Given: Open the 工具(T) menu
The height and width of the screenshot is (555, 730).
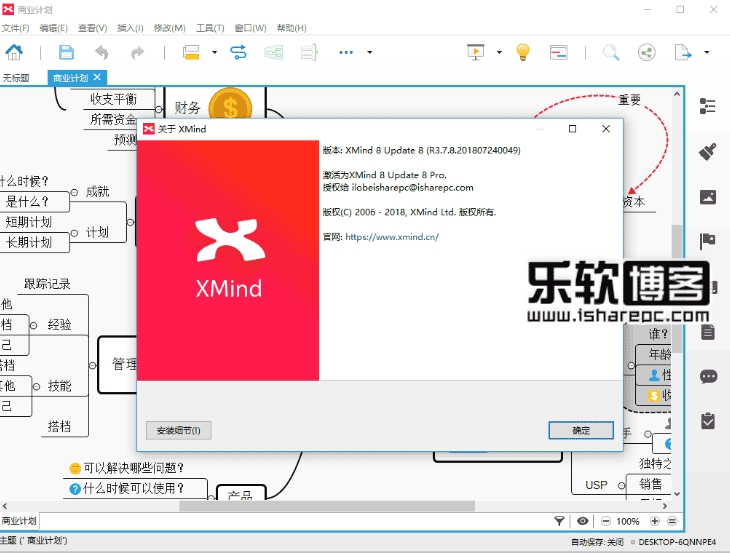Looking at the screenshot, I should (210, 28).
